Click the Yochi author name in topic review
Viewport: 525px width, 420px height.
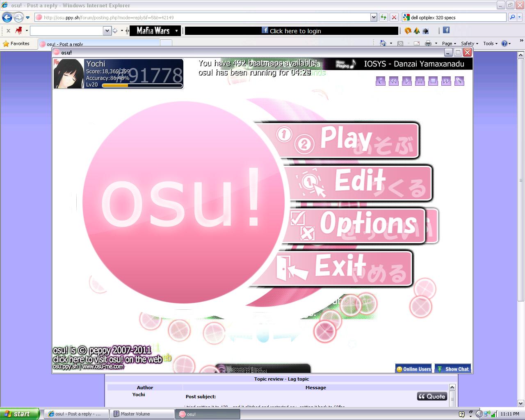tap(139, 395)
